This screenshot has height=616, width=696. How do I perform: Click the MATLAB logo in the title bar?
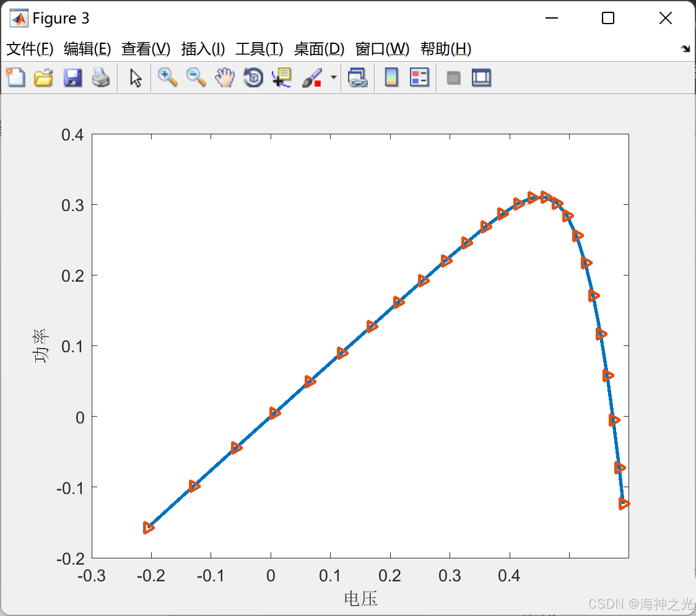coord(19,18)
